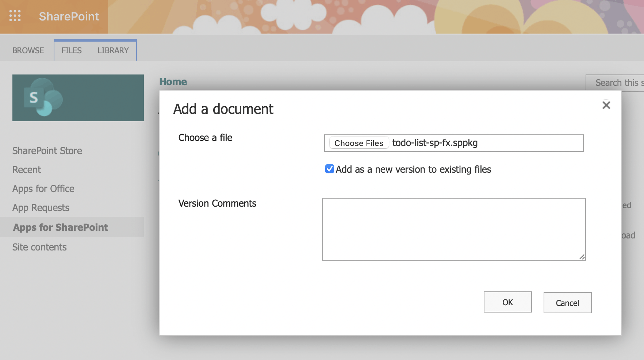Navigate to App Requests

41,208
